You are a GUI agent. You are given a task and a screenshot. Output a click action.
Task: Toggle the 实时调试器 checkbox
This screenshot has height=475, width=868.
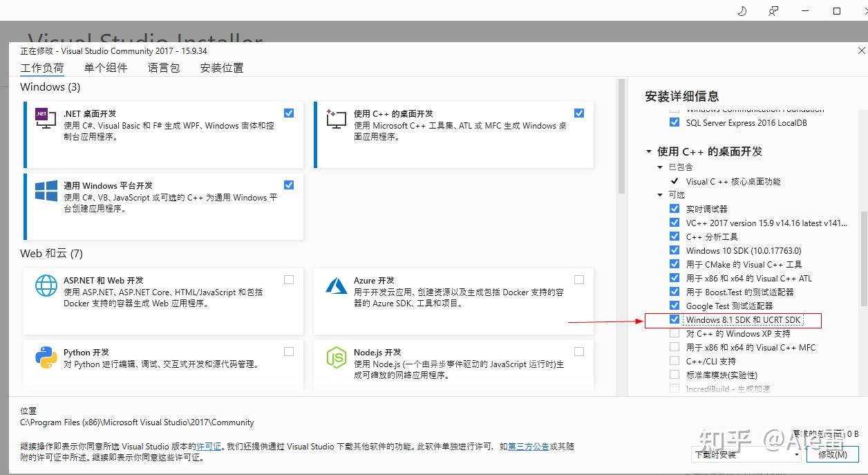674,209
